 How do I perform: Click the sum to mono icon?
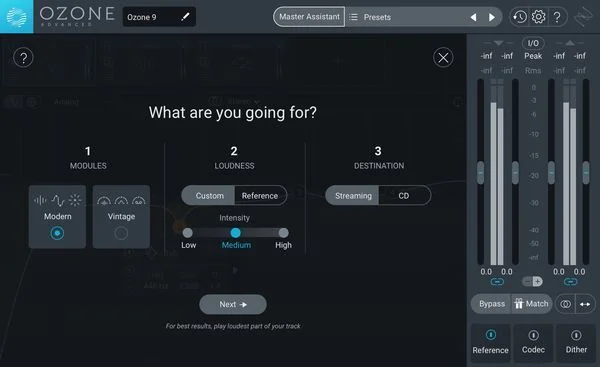(566, 304)
